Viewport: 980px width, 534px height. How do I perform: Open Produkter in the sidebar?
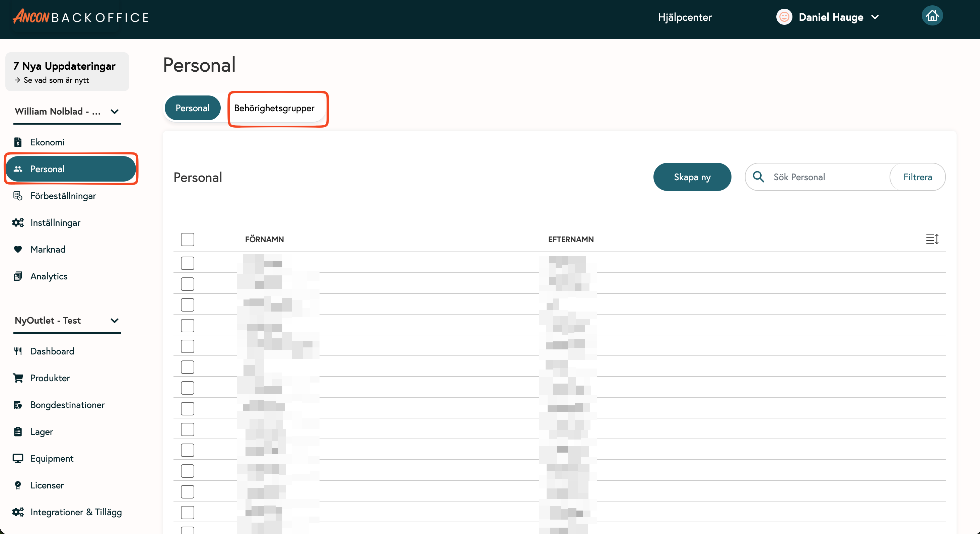[50, 378]
